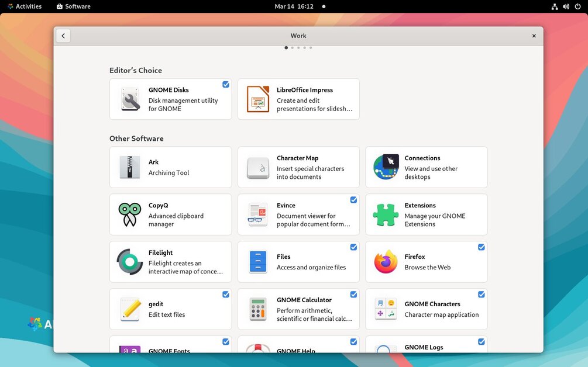This screenshot has height=367, width=588.
Task: Click installed checkmark on Files card
Action: 353,247
